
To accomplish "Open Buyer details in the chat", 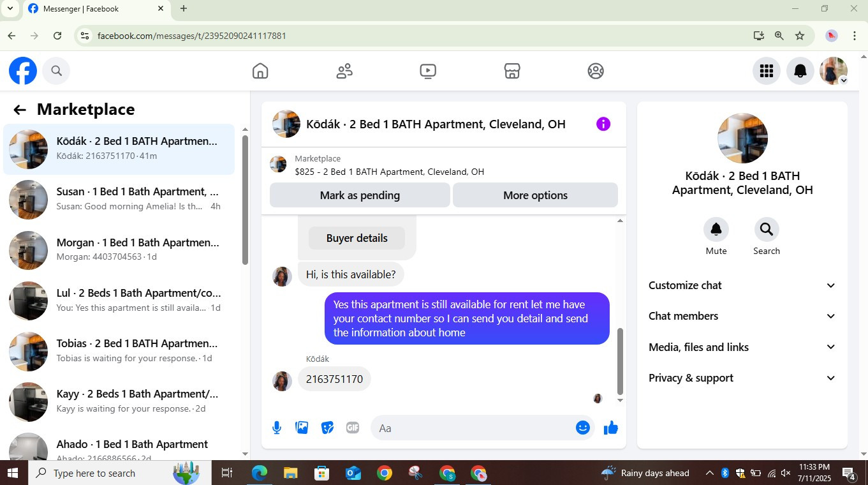I will tap(357, 238).
